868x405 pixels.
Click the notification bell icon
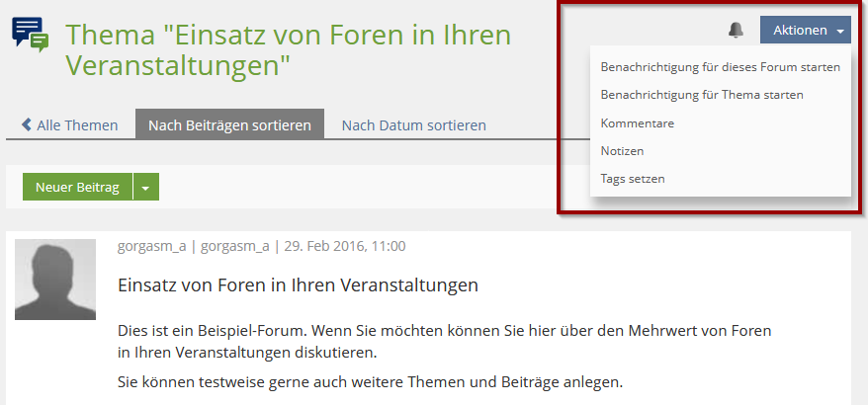tap(736, 31)
